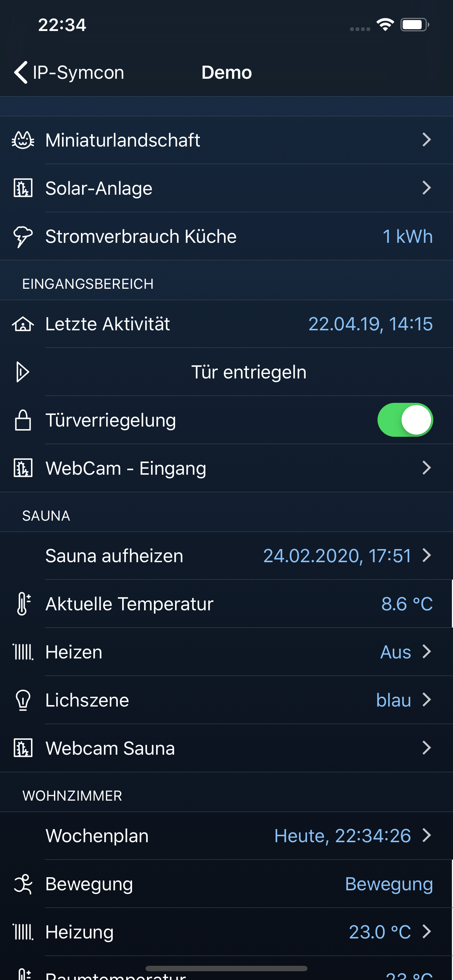The image size is (453, 980).
Task: Tap the Solar-Anlage image icon
Action: coord(23,188)
